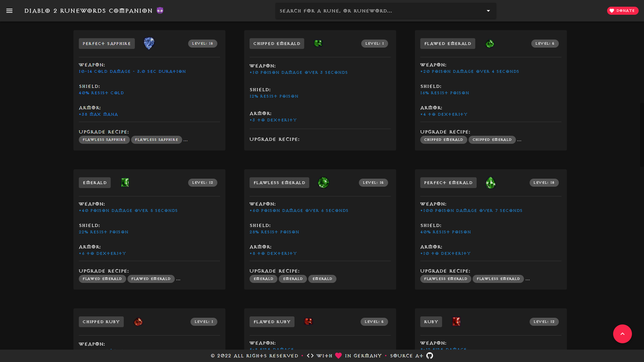
Task: Click the Donate button
Action: tap(623, 11)
